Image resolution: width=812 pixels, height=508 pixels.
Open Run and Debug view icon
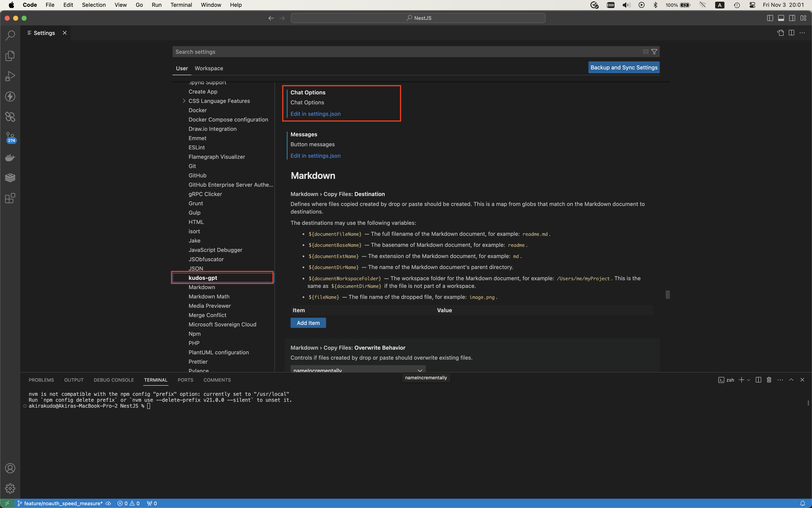pos(10,76)
